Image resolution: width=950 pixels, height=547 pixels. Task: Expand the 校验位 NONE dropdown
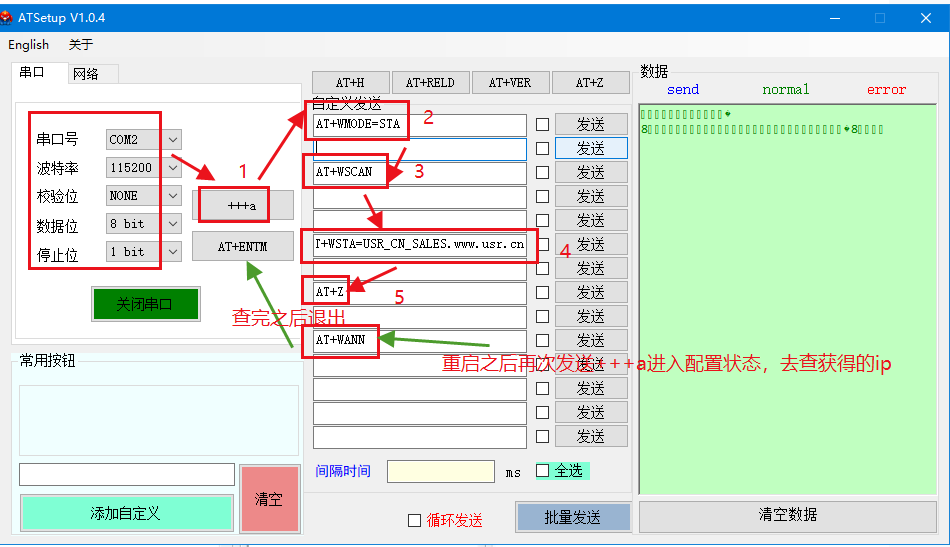pyautogui.click(x=173, y=196)
